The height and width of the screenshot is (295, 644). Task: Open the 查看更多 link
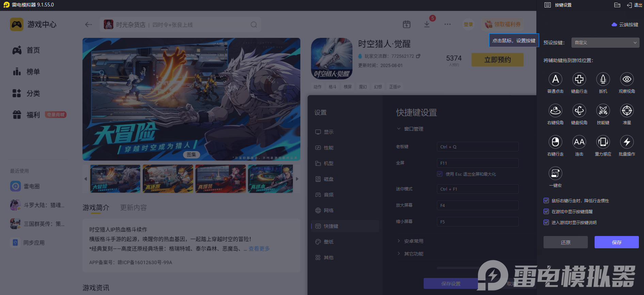click(259, 249)
